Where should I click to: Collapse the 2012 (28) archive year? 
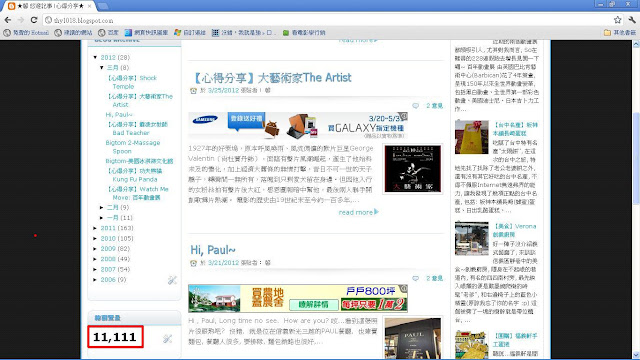tap(95, 58)
